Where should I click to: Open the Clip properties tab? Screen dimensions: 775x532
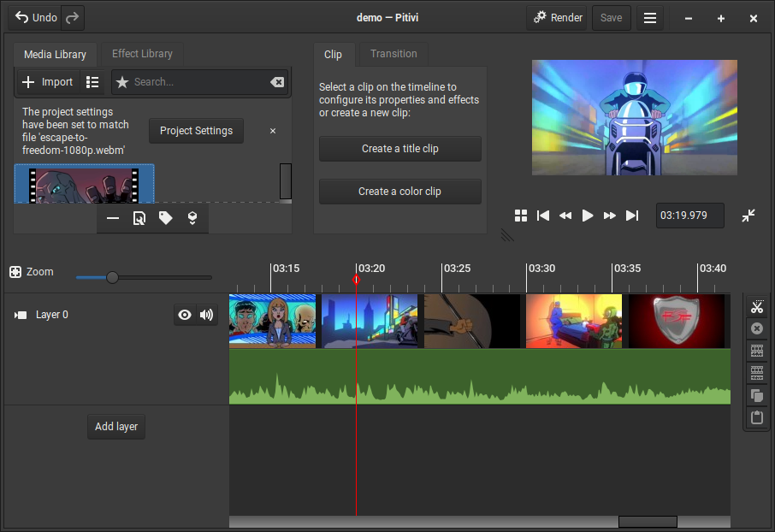click(333, 55)
